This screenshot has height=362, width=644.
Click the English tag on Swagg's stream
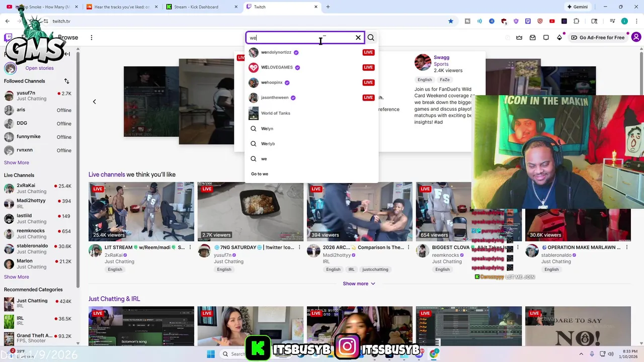coord(425,79)
